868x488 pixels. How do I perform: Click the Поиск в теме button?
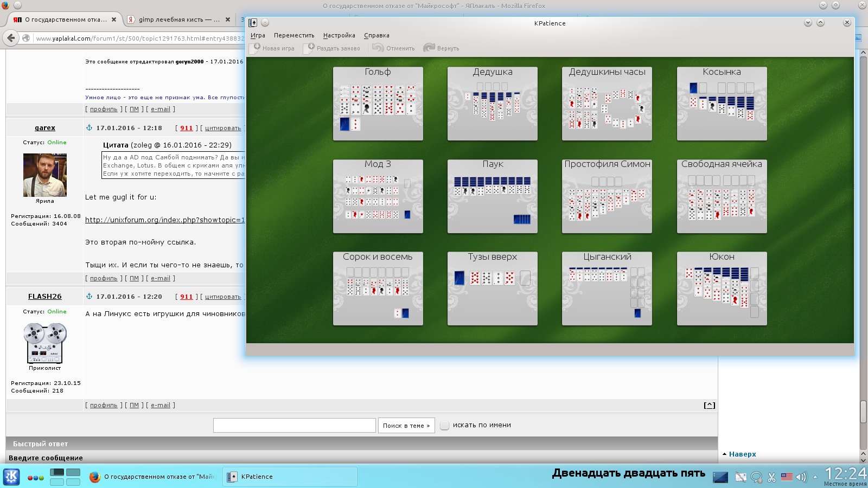click(406, 426)
